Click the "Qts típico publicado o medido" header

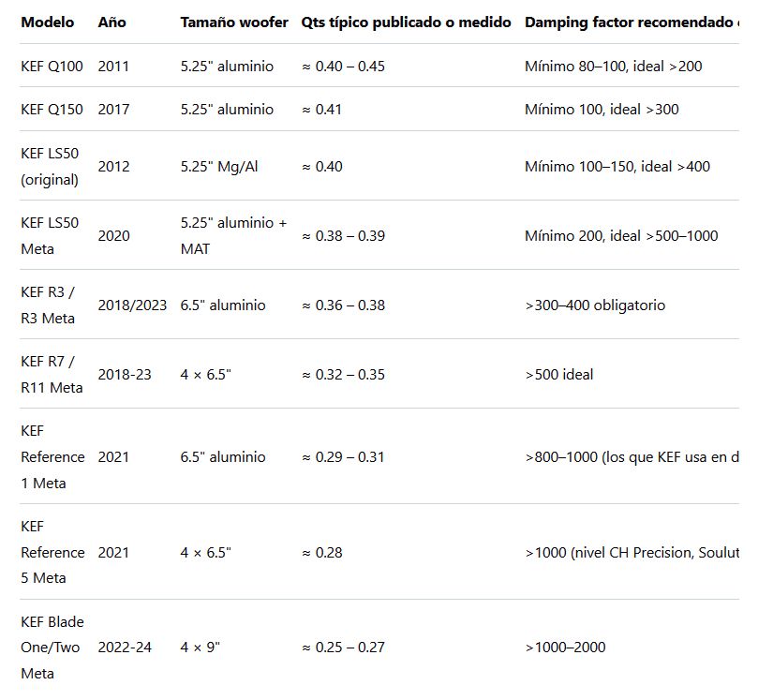click(x=406, y=22)
